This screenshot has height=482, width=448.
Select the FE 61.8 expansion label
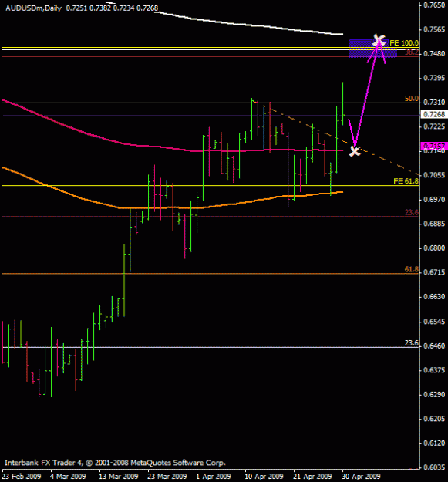point(406,181)
